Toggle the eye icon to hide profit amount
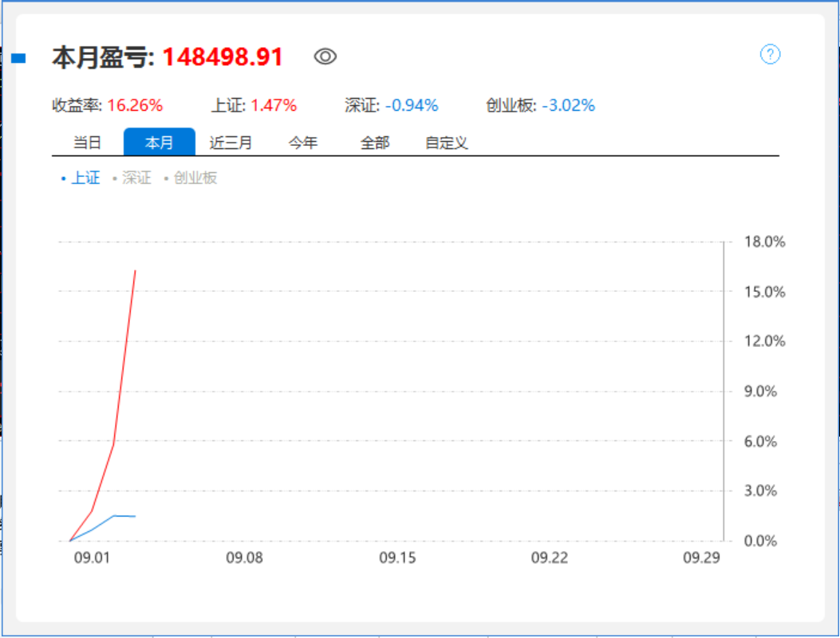This screenshot has width=840, height=638. tap(325, 57)
